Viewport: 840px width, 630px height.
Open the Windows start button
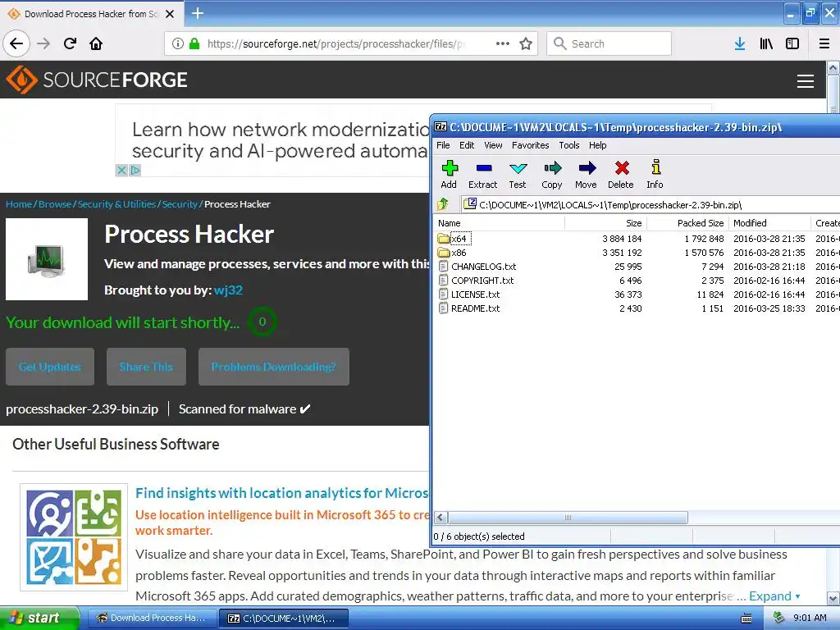coord(39,618)
